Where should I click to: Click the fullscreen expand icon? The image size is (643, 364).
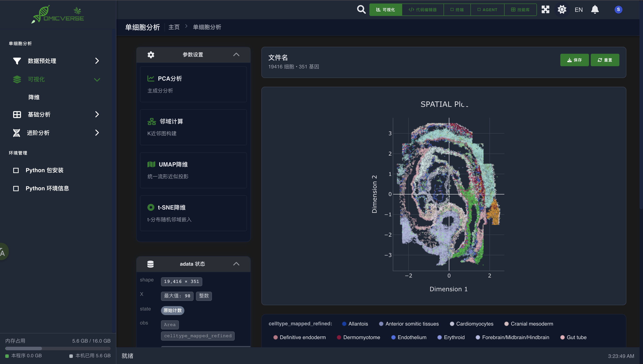point(545,10)
